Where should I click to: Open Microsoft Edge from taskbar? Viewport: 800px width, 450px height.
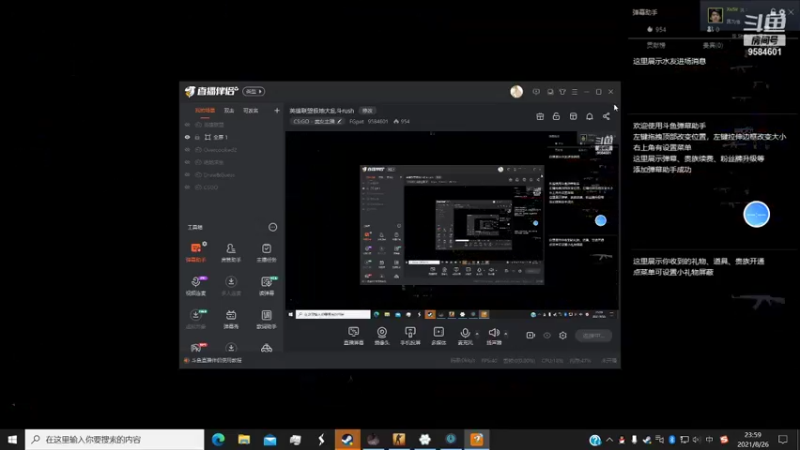pos(218,439)
